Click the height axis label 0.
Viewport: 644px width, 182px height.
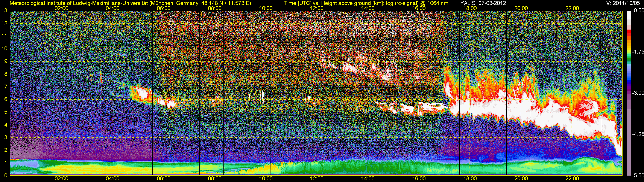(x=6, y=176)
